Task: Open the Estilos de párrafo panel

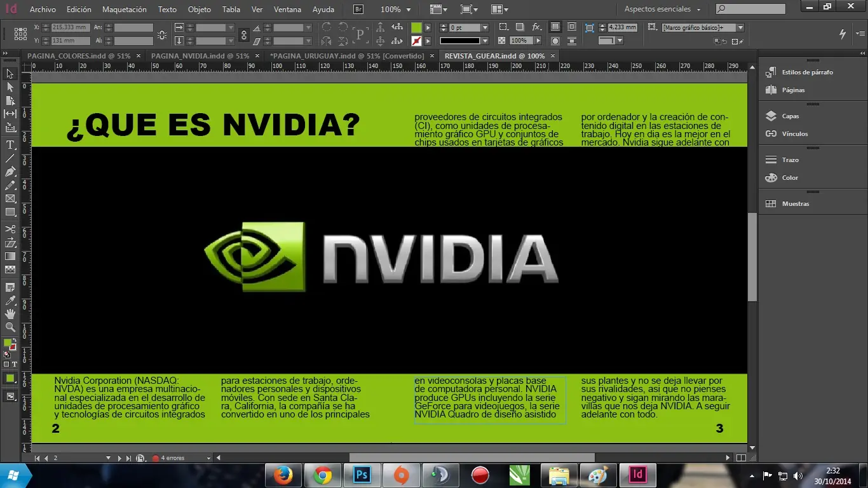Action: click(x=807, y=72)
